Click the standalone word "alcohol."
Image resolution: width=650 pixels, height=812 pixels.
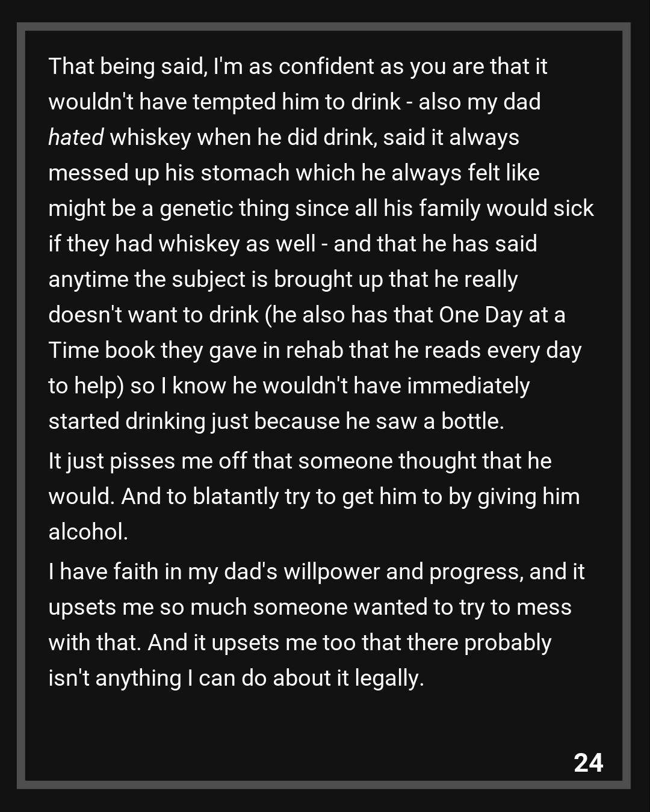point(88,532)
